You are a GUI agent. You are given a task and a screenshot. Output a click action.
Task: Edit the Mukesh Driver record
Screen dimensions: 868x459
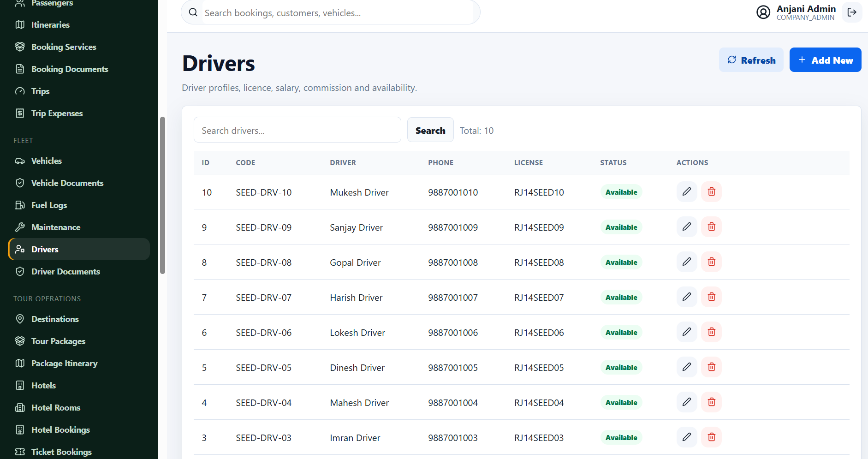click(687, 191)
